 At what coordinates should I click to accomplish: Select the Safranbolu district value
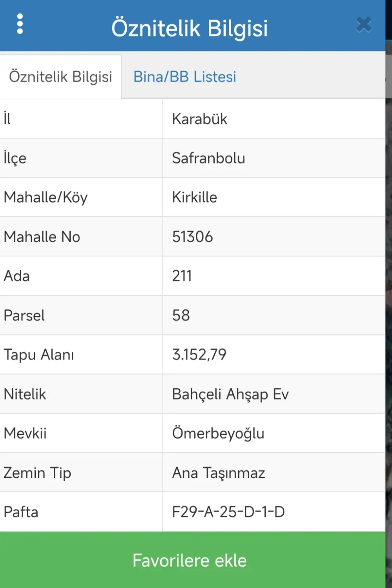(x=208, y=158)
